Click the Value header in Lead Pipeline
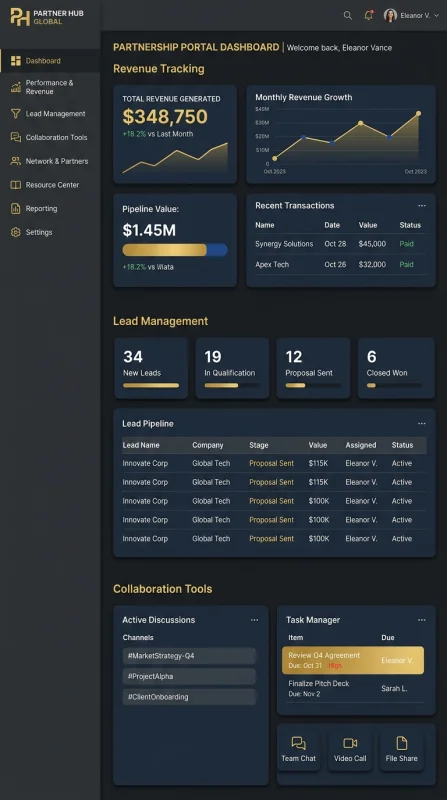Image resolution: width=447 pixels, height=800 pixels. point(317,445)
